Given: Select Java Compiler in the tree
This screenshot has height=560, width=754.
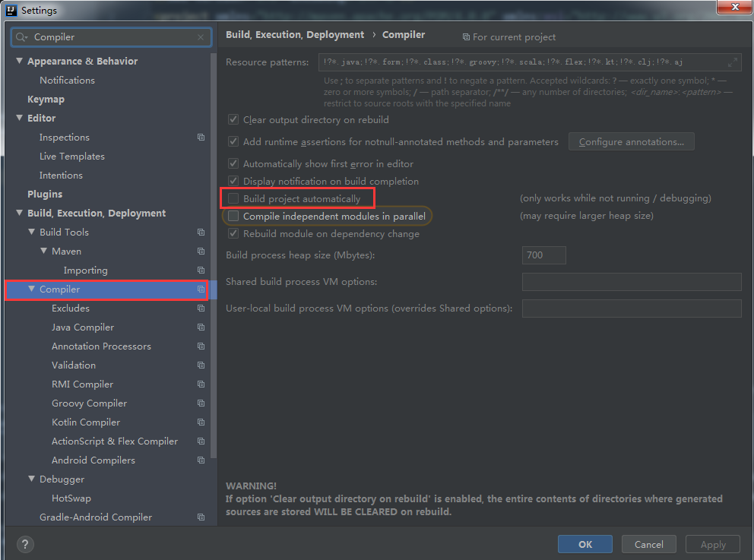Looking at the screenshot, I should [83, 327].
